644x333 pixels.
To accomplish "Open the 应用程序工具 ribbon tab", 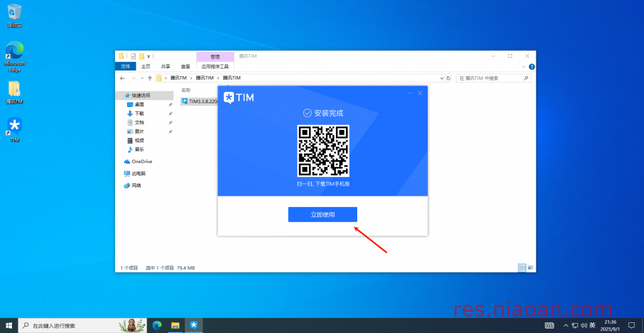I will click(215, 66).
